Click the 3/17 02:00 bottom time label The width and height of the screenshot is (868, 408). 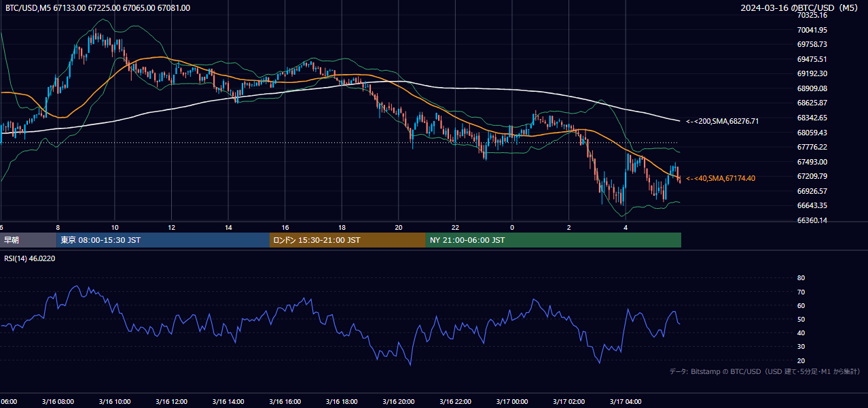click(x=569, y=402)
